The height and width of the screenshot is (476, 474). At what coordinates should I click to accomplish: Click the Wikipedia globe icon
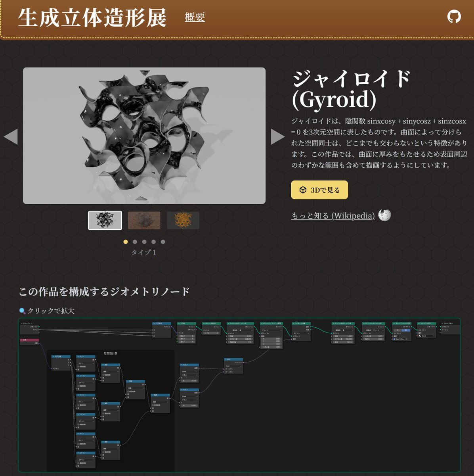384,215
